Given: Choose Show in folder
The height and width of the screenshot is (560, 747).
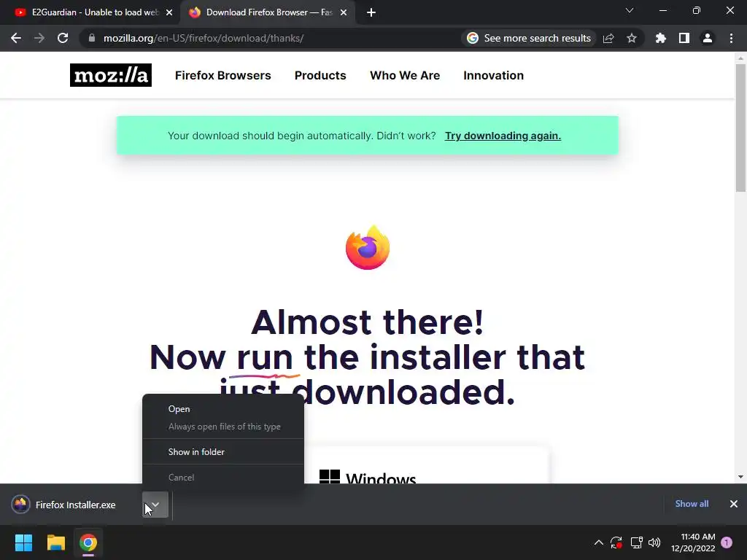Looking at the screenshot, I should coord(223,452).
